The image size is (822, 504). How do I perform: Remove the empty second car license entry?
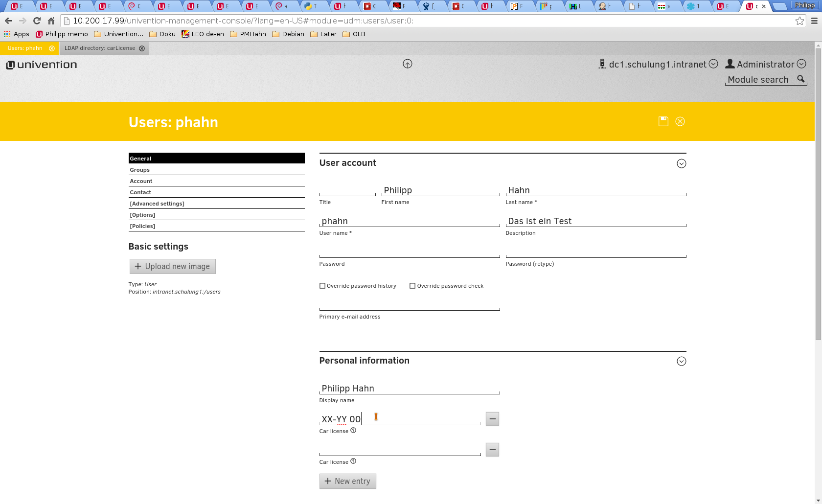492,450
